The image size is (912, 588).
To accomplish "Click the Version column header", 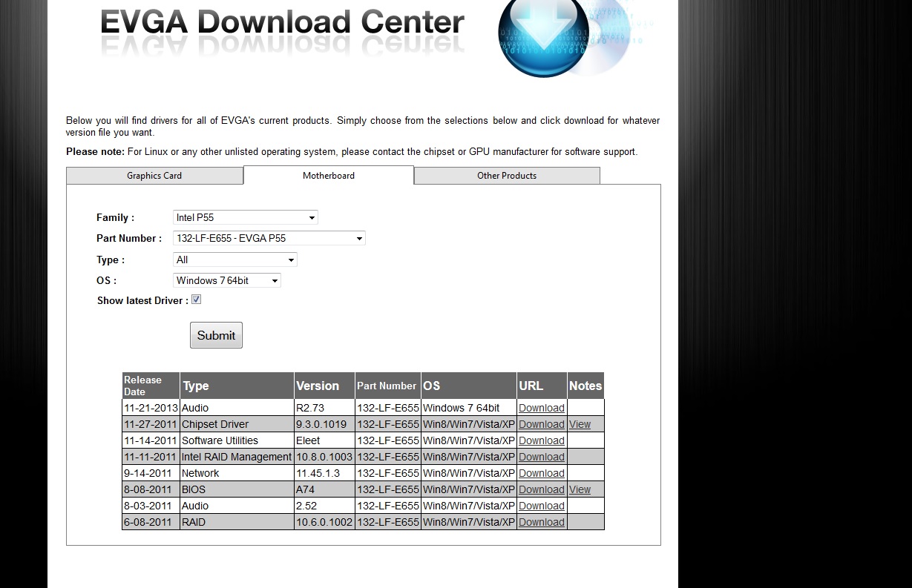I will (324, 386).
